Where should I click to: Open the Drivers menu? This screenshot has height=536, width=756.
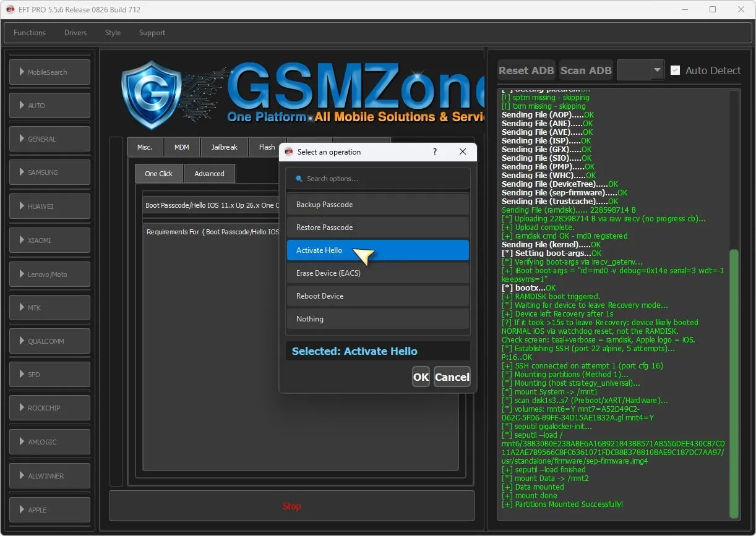(75, 33)
